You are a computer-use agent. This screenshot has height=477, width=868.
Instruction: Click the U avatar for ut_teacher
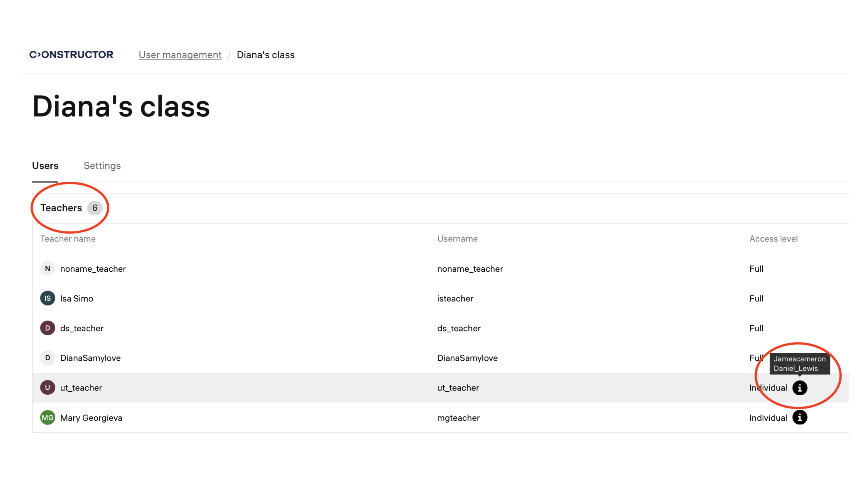pyautogui.click(x=47, y=387)
